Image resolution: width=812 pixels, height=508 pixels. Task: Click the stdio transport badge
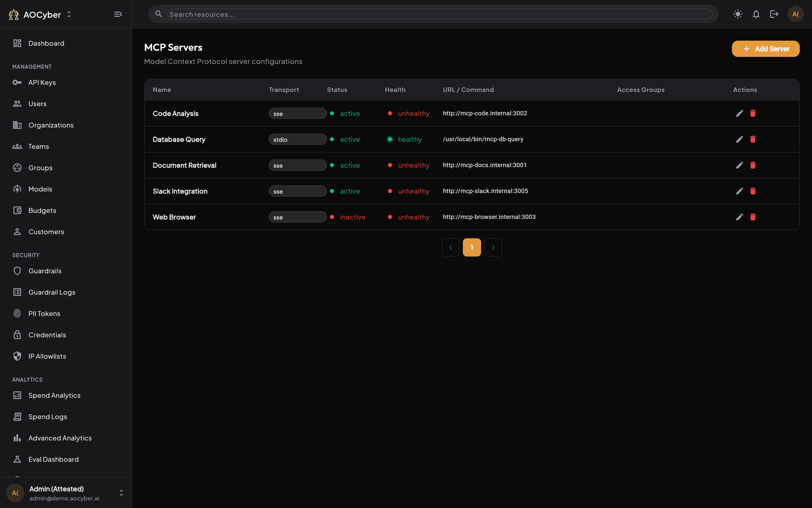[298, 139]
